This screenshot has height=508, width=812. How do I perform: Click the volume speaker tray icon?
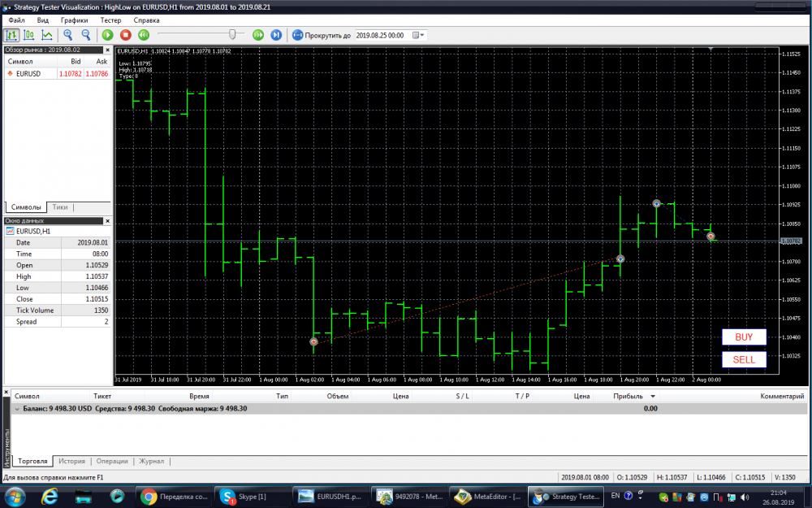(x=745, y=497)
